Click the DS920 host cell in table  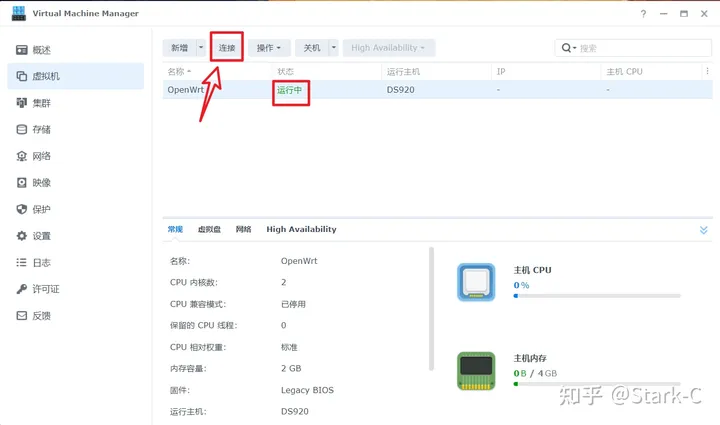click(x=400, y=90)
